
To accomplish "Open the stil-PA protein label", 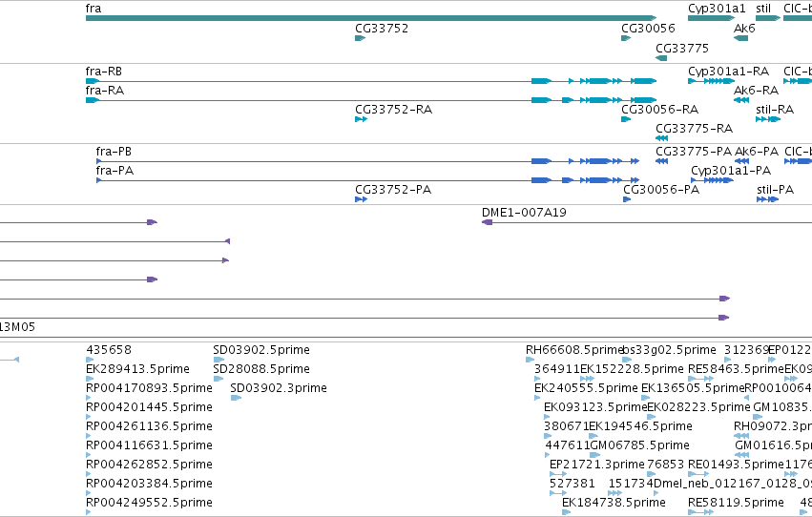I will [775, 190].
